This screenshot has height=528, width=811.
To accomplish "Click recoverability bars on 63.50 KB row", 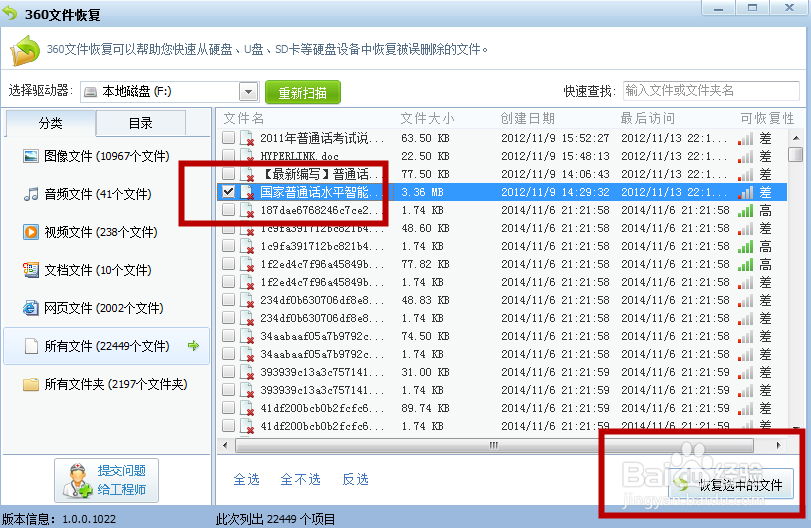I will pyautogui.click(x=745, y=139).
